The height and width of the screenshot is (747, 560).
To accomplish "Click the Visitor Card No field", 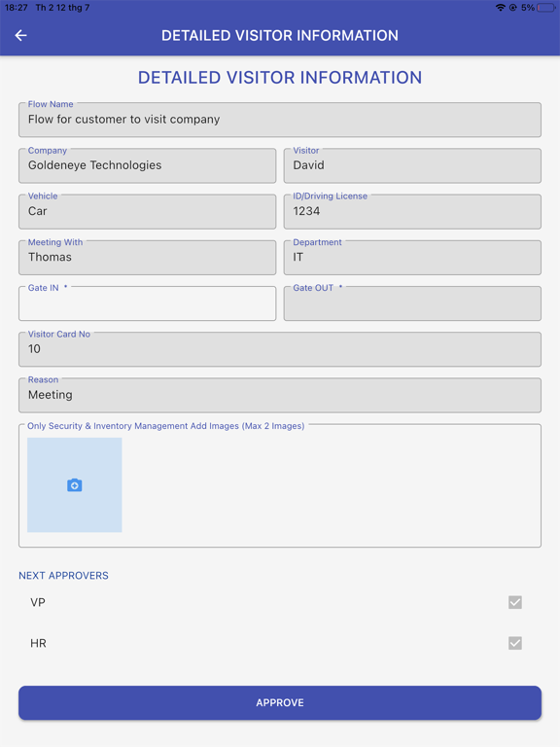I will (x=280, y=349).
